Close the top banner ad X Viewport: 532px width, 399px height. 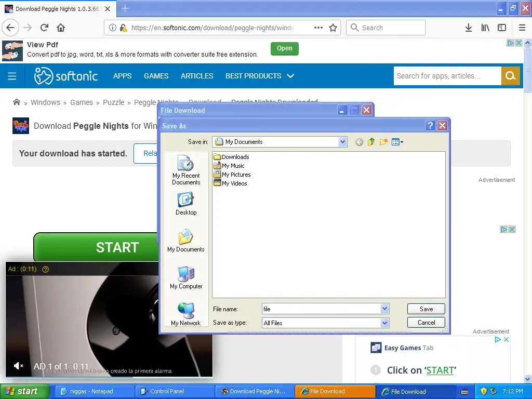(x=518, y=43)
